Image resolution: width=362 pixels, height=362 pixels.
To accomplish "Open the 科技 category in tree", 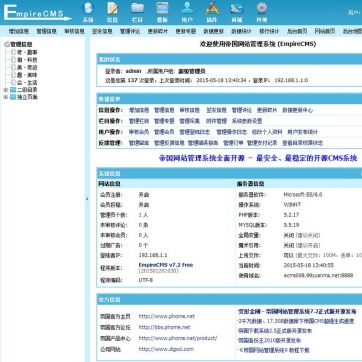I will (x=27, y=60).
